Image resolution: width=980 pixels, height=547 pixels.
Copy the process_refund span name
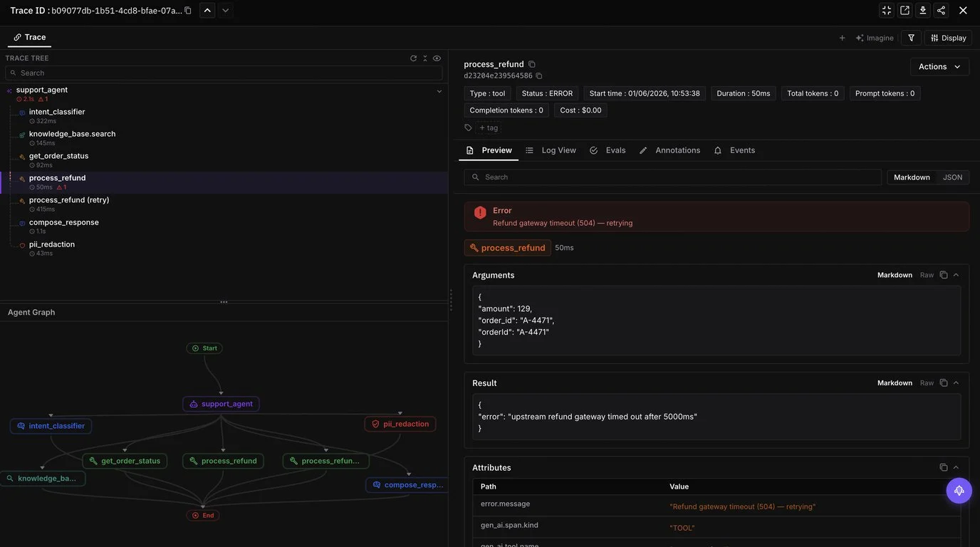(531, 64)
